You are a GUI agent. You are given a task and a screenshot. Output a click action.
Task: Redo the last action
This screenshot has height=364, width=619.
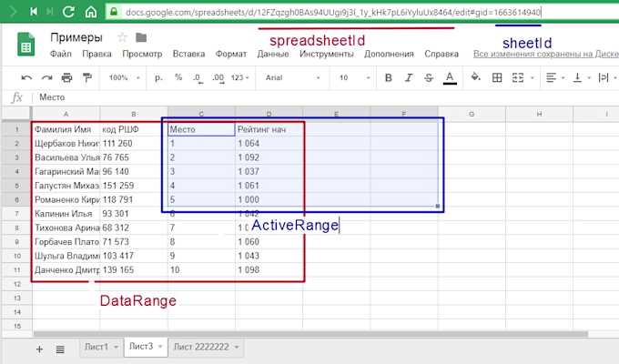pos(47,77)
